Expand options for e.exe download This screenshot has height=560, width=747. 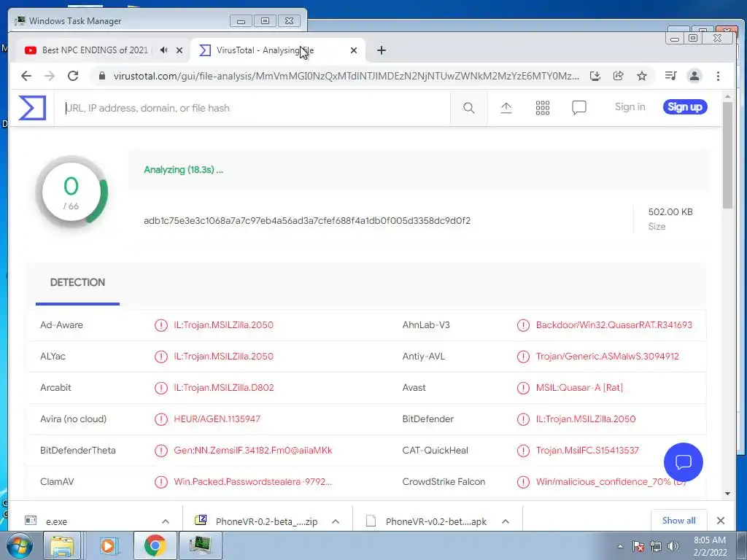click(x=166, y=521)
